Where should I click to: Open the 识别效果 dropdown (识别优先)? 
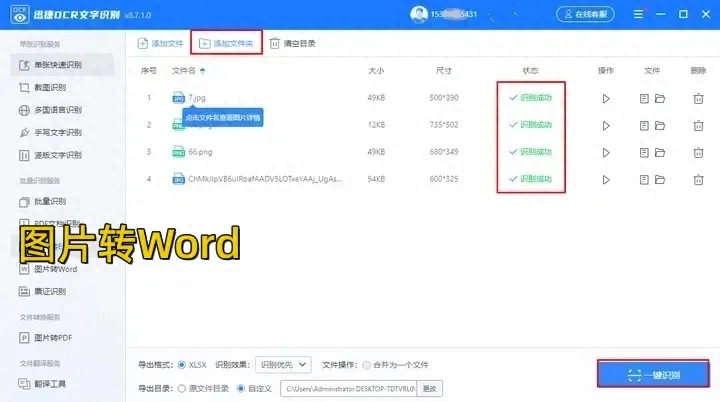pyautogui.click(x=283, y=365)
